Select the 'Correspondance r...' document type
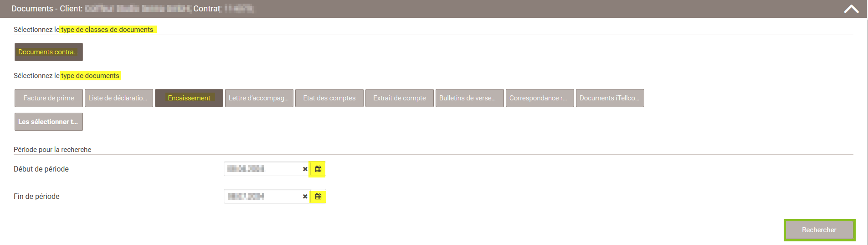The width and height of the screenshot is (868, 245). [x=540, y=98]
